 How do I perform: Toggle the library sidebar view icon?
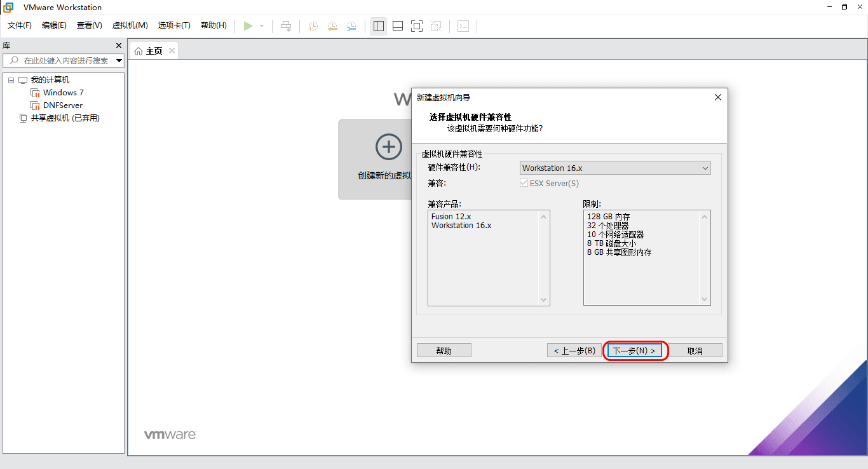[x=379, y=26]
